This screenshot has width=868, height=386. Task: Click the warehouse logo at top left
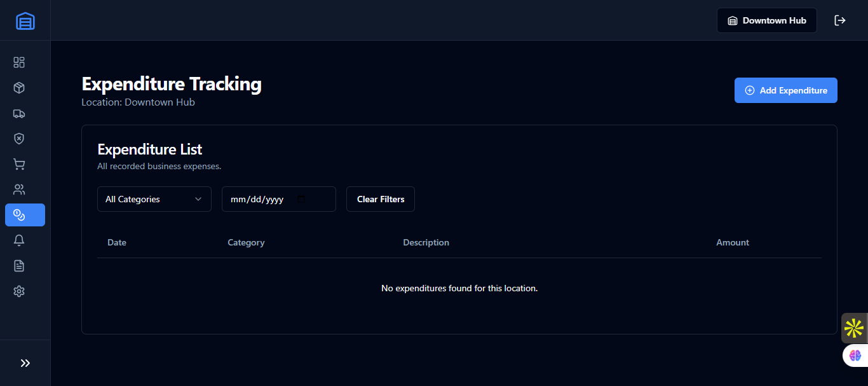(25, 21)
